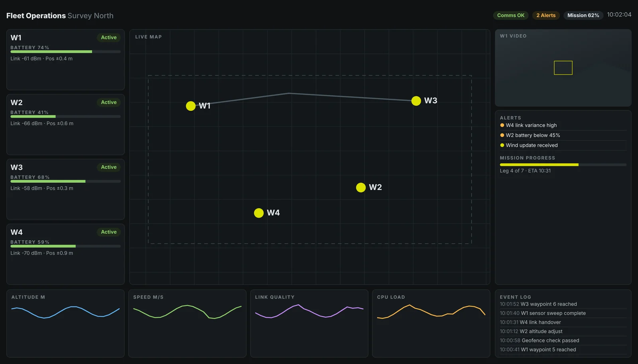Click the yellow target box in W1 video
This screenshot has height=364, width=638.
[x=563, y=68]
